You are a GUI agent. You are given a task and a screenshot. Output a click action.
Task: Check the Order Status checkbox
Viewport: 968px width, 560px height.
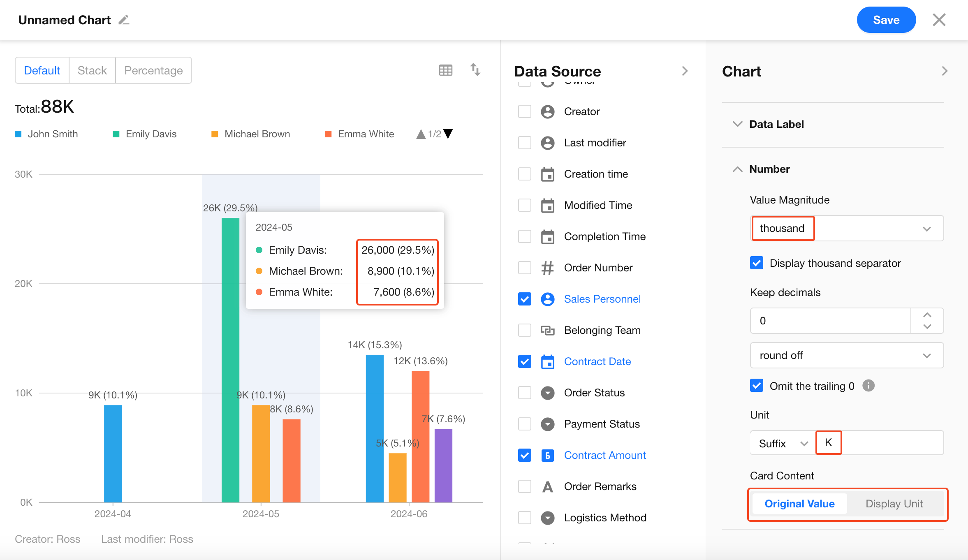[x=525, y=393]
